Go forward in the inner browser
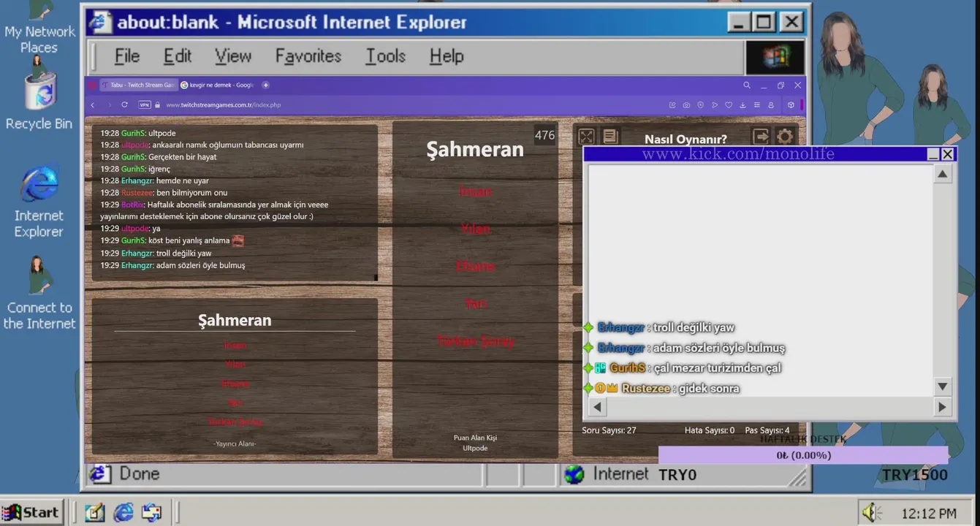 pyautogui.click(x=109, y=105)
